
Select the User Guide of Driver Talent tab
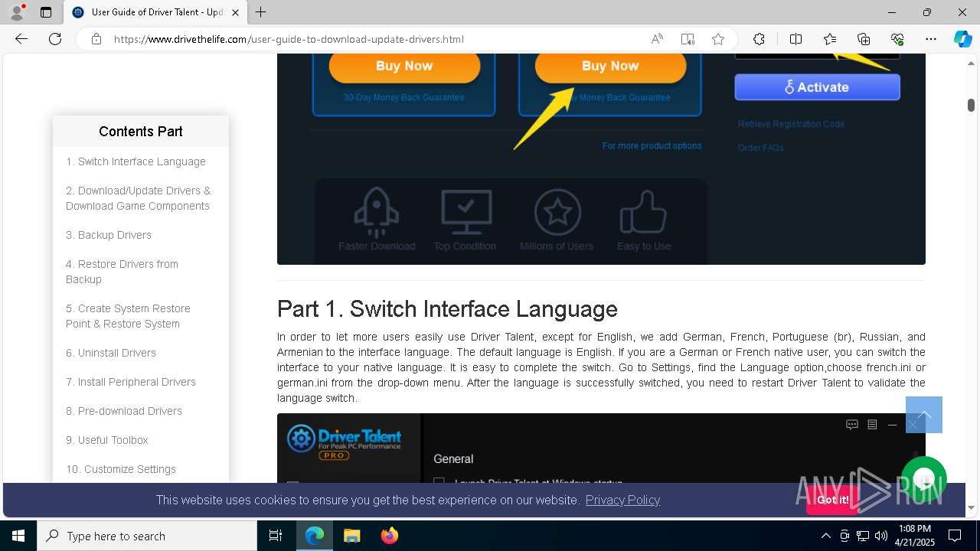[155, 12]
